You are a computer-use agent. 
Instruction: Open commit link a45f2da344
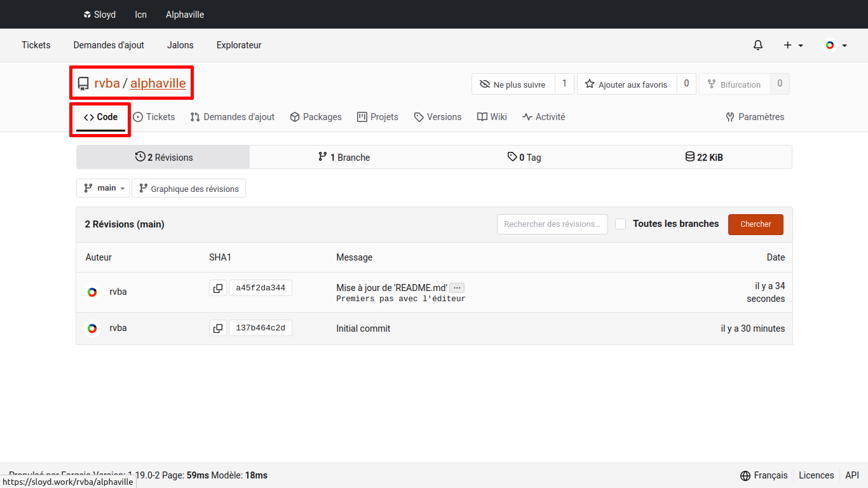260,288
